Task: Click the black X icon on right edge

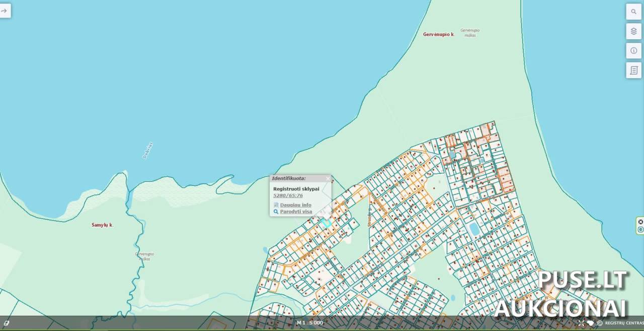Action: click(x=640, y=222)
